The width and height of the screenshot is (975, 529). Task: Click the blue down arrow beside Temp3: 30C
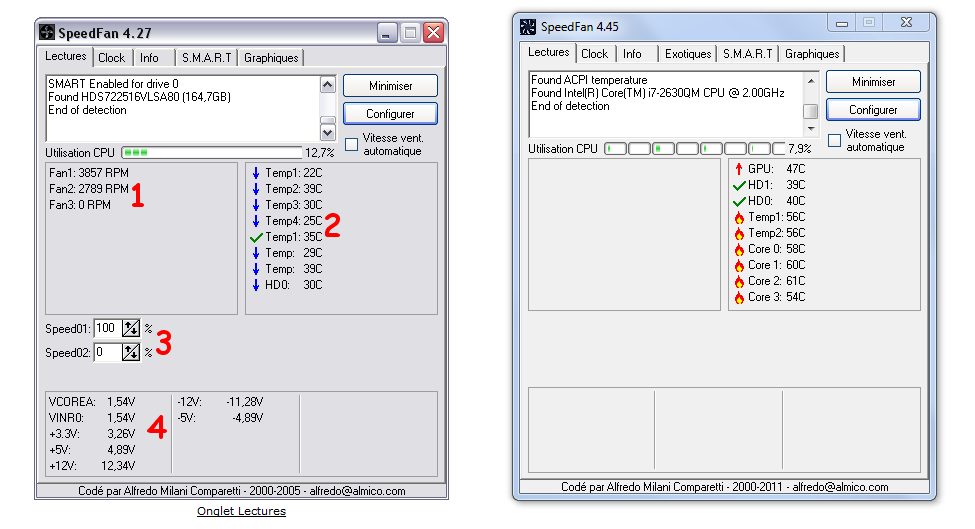pyautogui.click(x=256, y=205)
